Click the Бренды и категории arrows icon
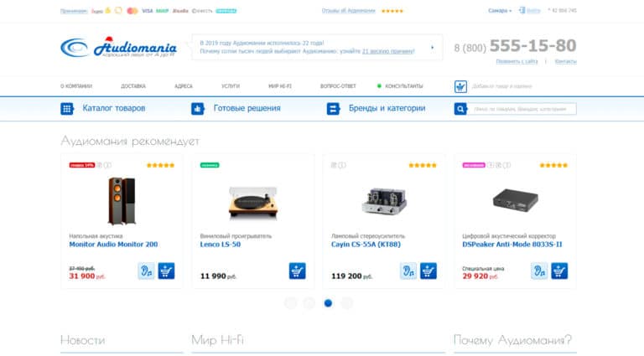Viewport: 644px width, 356px height. (333, 109)
